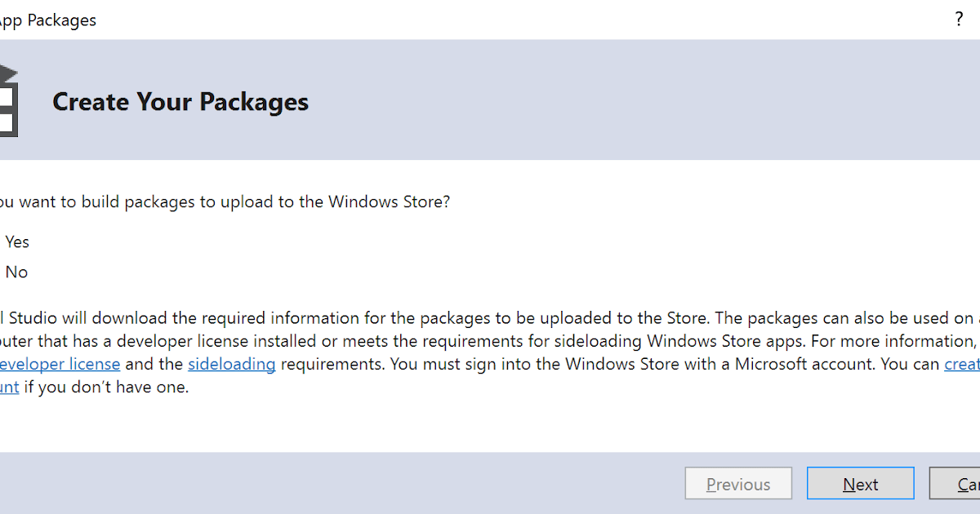Open the developer license link
The image size is (980, 514).
[x=60, y=364]
